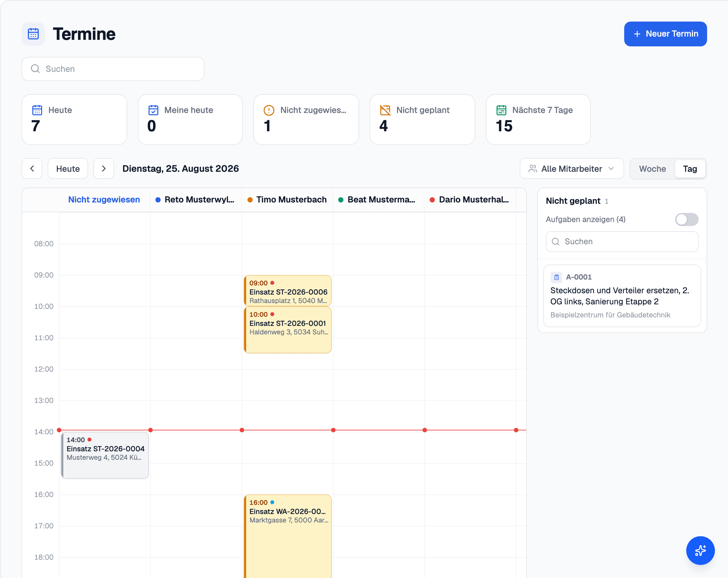
Task: Open the Nächste 7 Tage stat card
Action: tap(538, 120)
